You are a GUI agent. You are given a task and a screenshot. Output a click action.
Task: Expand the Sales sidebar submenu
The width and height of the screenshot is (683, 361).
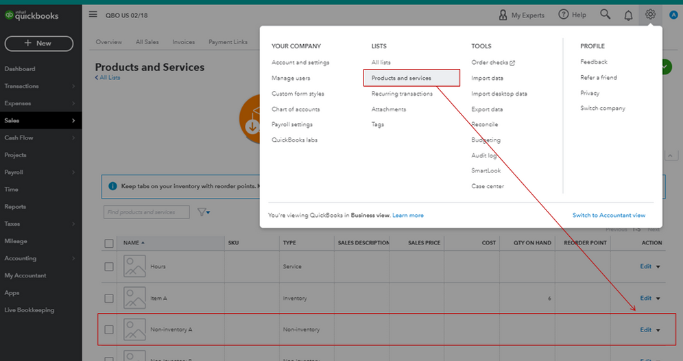[73, 120]
